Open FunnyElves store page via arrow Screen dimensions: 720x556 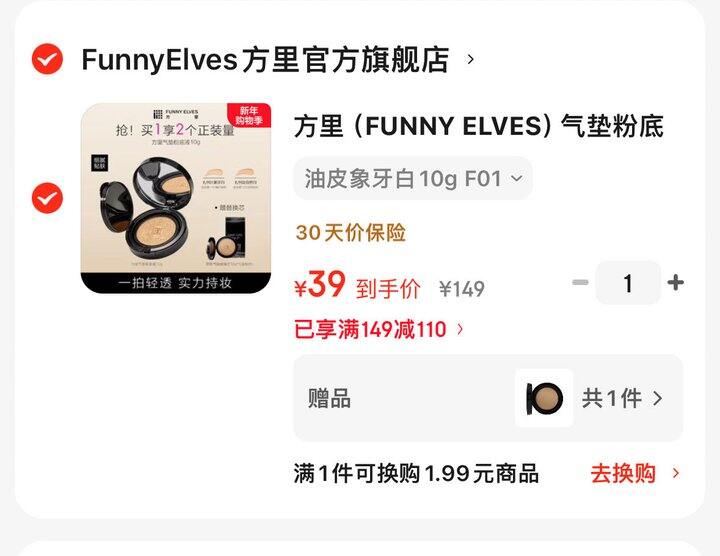pyautogui.click(x=470, y=59)
